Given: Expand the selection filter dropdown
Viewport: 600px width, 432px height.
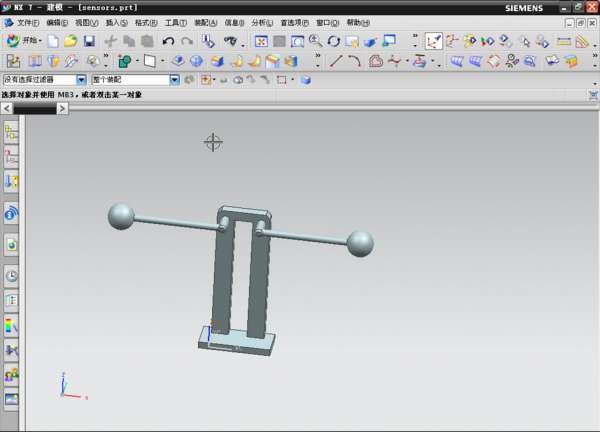Looking at the screenshot, I should point(81,80).
